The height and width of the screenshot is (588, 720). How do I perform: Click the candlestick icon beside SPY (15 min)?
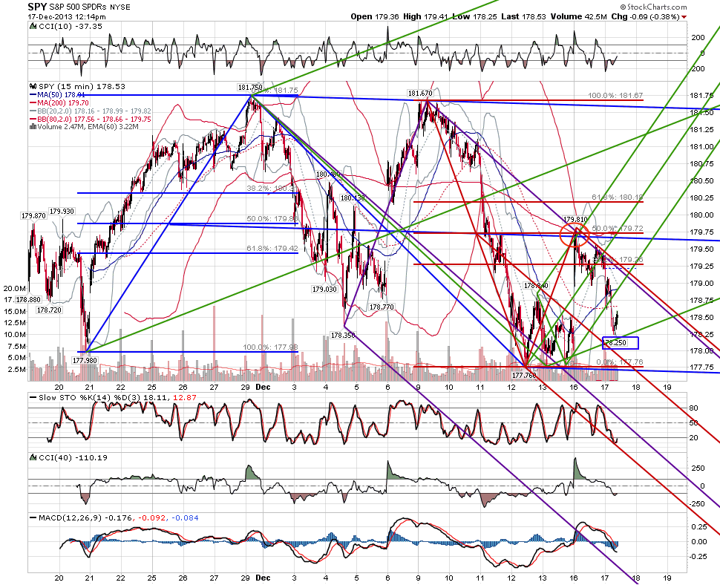[33, 86]
